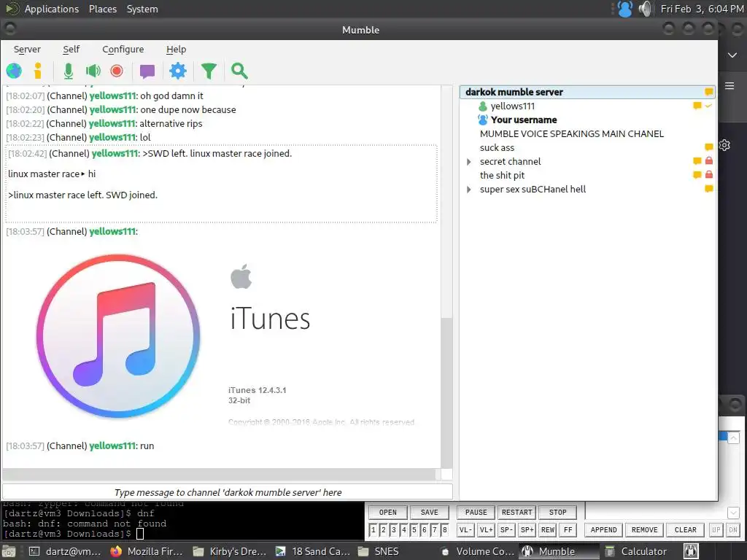Open Mumble settings via blue gear icon
This screenshot has width=747, height=560.
178,71
